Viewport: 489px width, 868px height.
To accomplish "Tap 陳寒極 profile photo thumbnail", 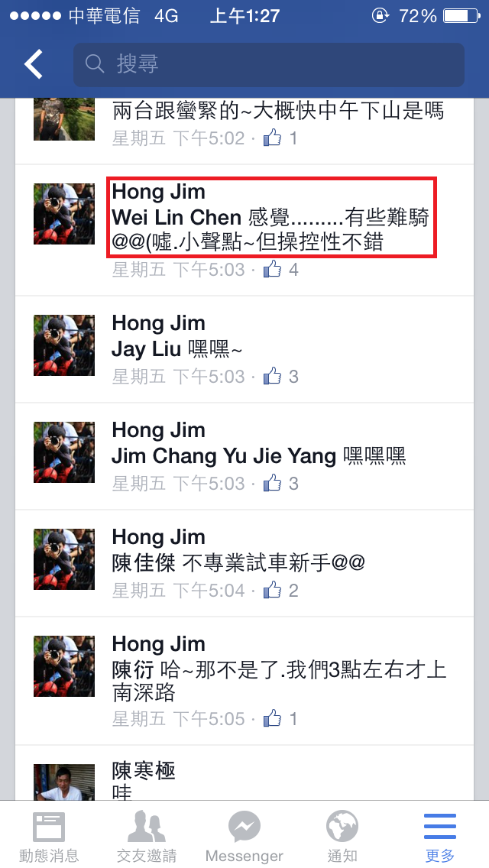I will click(x=64, y=782).
